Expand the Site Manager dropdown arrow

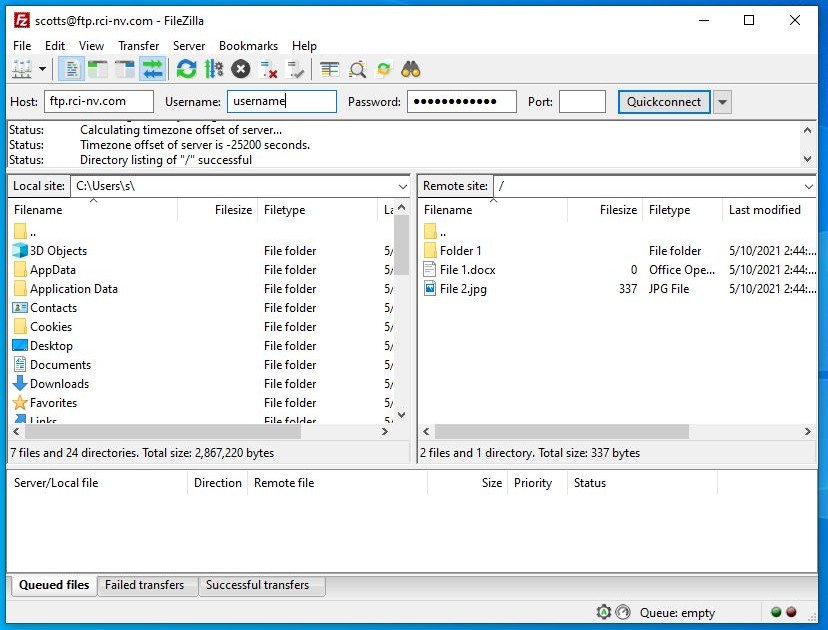tap(42, 69)
